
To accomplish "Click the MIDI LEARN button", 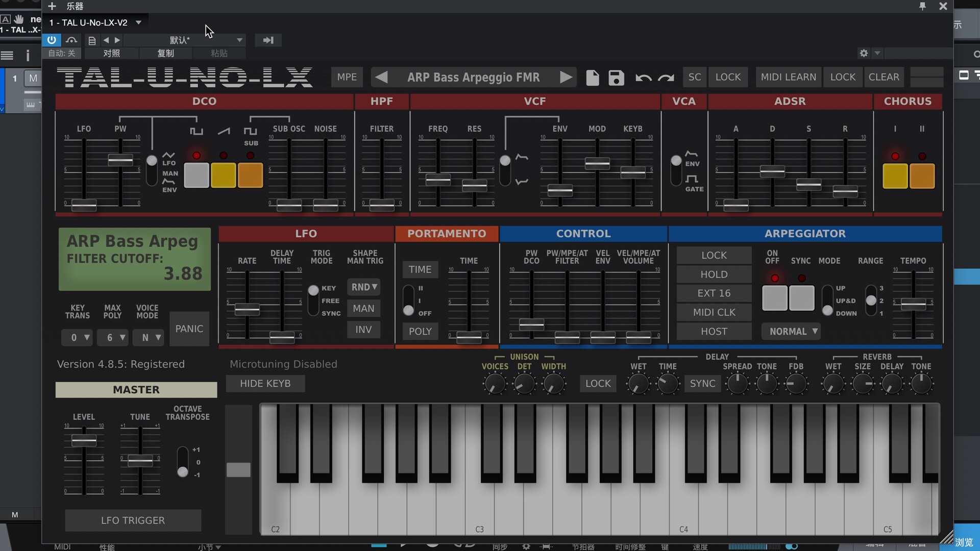I will click(x=788, y=77).
